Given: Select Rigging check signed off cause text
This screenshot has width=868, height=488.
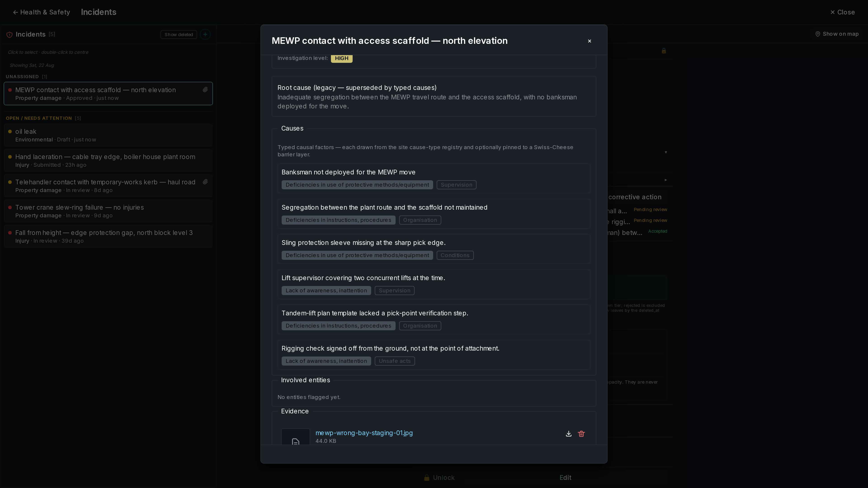Looking at the screenshot, I should 390,348.
